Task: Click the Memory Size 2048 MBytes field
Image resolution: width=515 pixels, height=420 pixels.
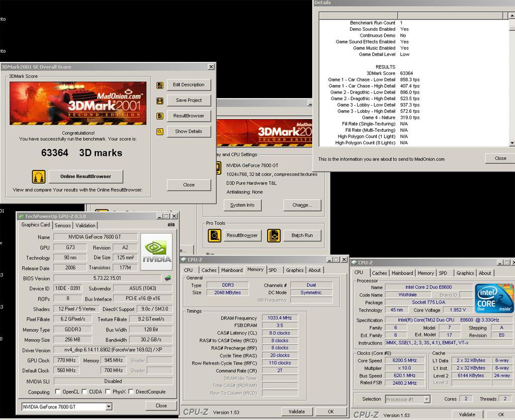Action: [x=227, y=293]
